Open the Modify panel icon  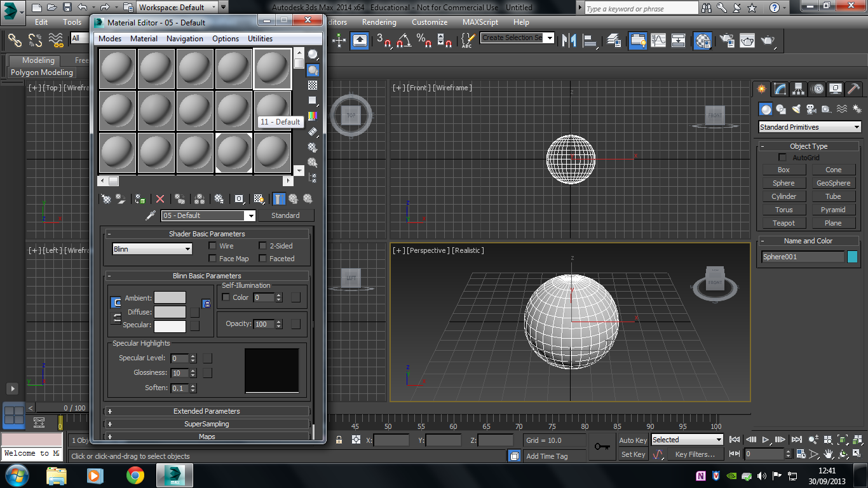[x=780, y=89]
